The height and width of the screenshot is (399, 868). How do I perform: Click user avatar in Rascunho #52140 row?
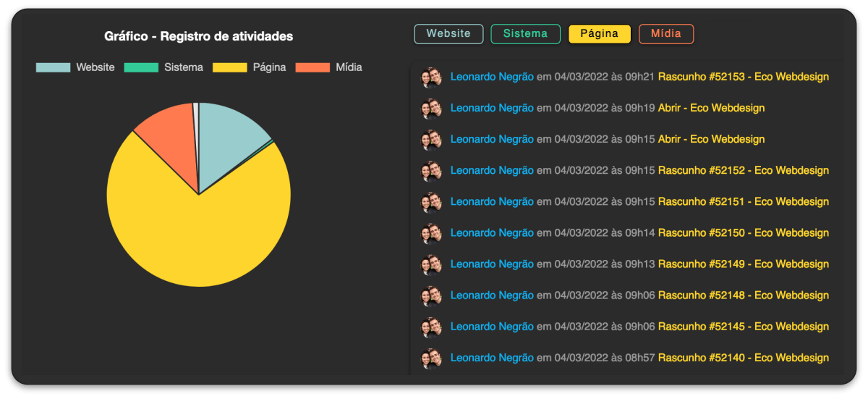click(431, 358)
